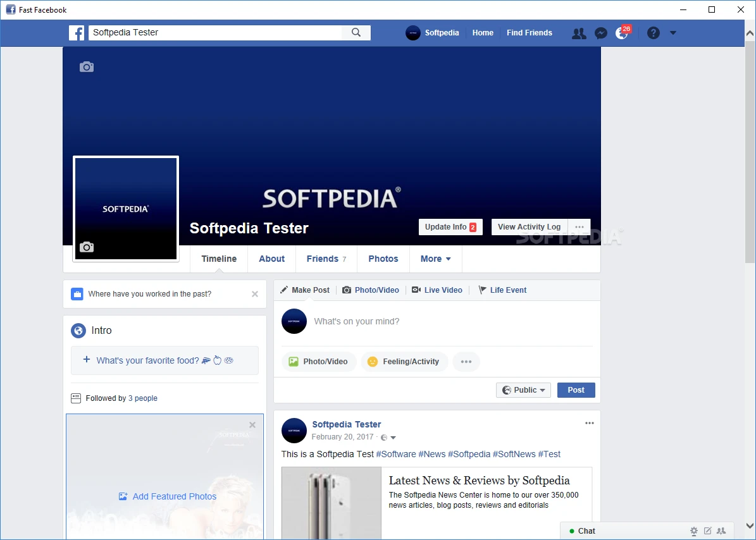Image resolution: width=756 pixels, height=540 pixels.
Task: Open notifications globe with 28 badge
Action: pyautogui.click(x=623, y=33)
